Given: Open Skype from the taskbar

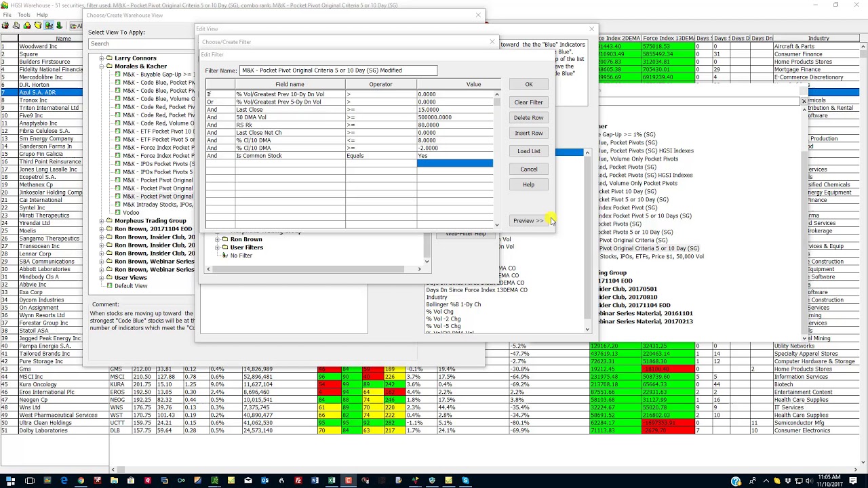Looking at the screenshot, I should (465, 481).
